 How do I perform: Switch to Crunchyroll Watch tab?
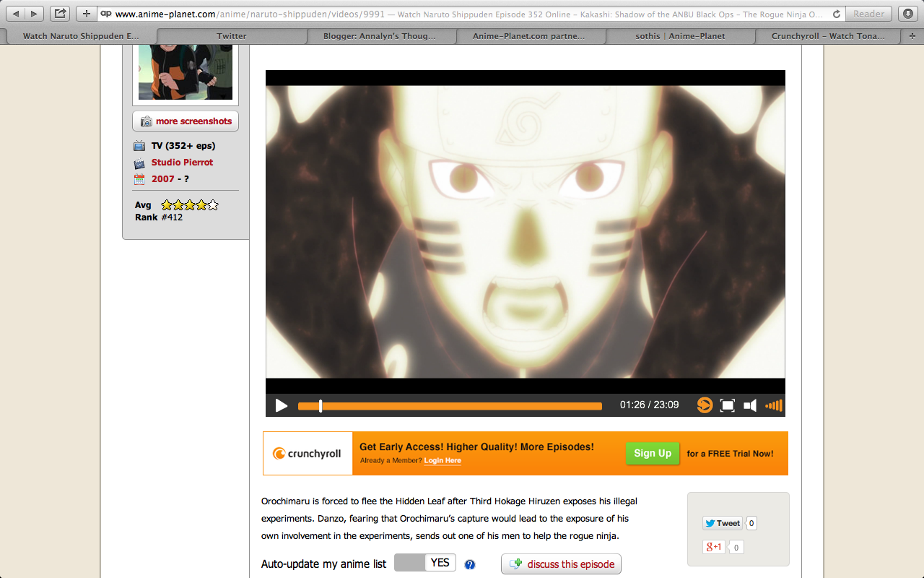tap(829, 36)
